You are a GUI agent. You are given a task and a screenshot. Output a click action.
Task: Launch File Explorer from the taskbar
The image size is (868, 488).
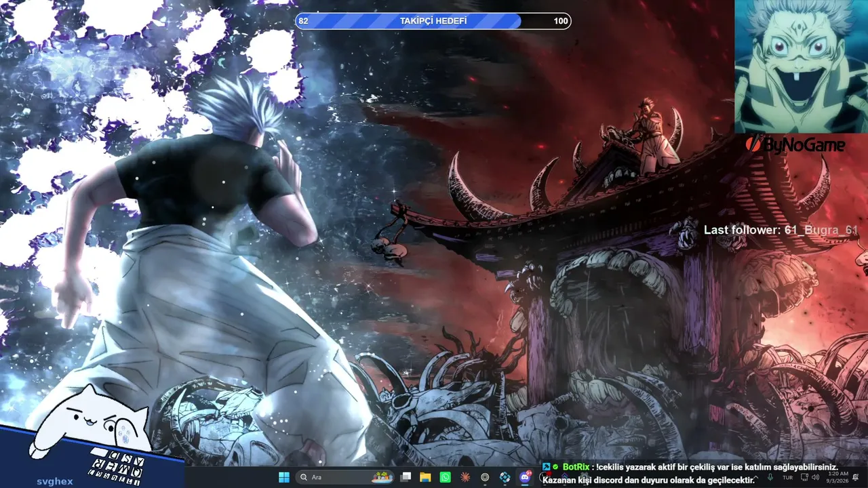point(425,477)
